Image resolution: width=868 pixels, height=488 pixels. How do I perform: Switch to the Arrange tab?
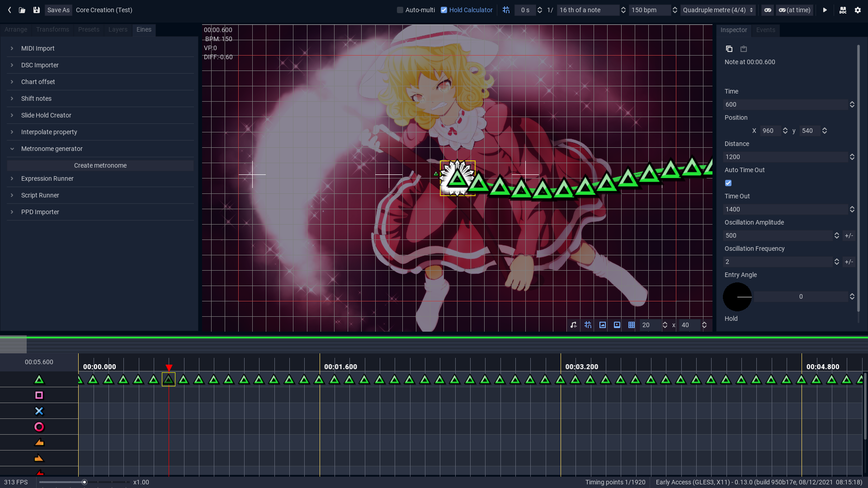click(x=16, y=29)
